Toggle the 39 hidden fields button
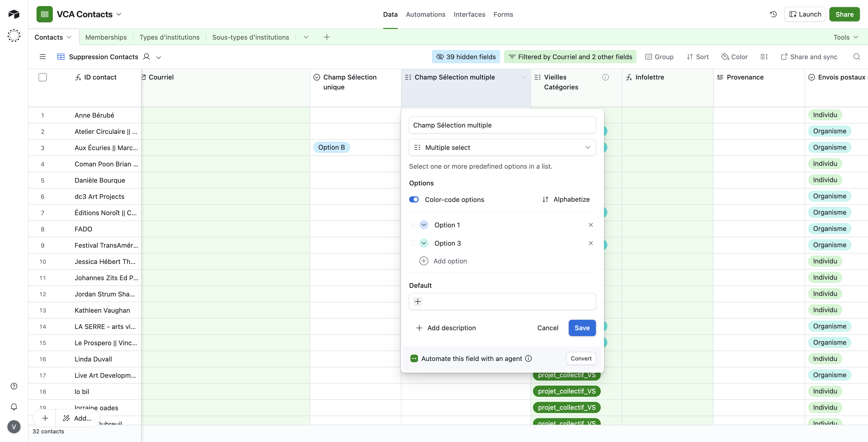The height and width of the screenshot is (442, 868). click(466, 57)
